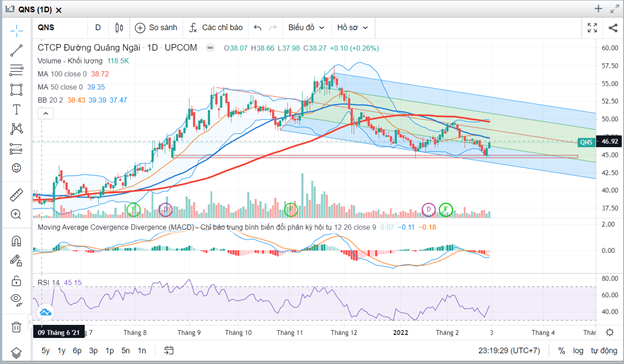The height and width of the screenshot is (364, 624).
Task: Click the cloud icon in RSI pane
Action: [45, 312]
